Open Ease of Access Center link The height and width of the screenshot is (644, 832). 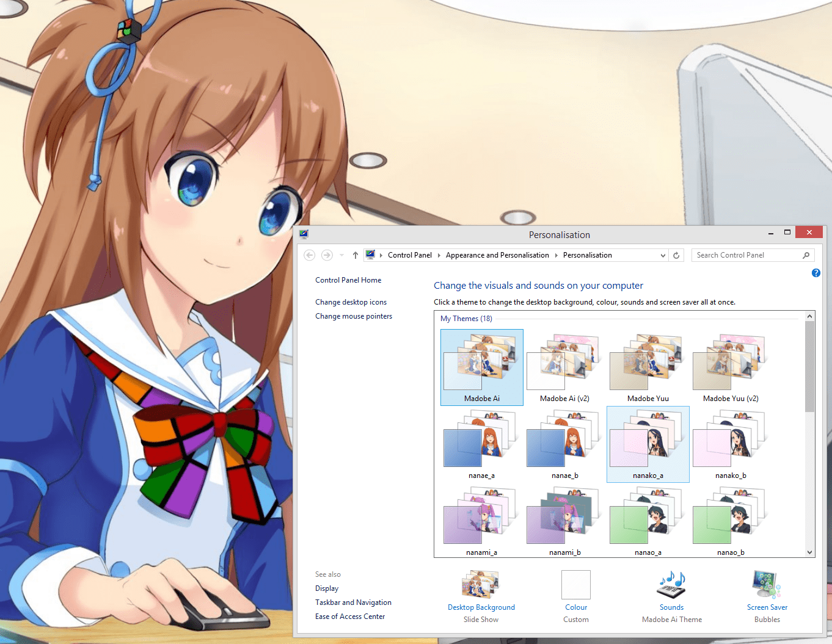point(350,617)
